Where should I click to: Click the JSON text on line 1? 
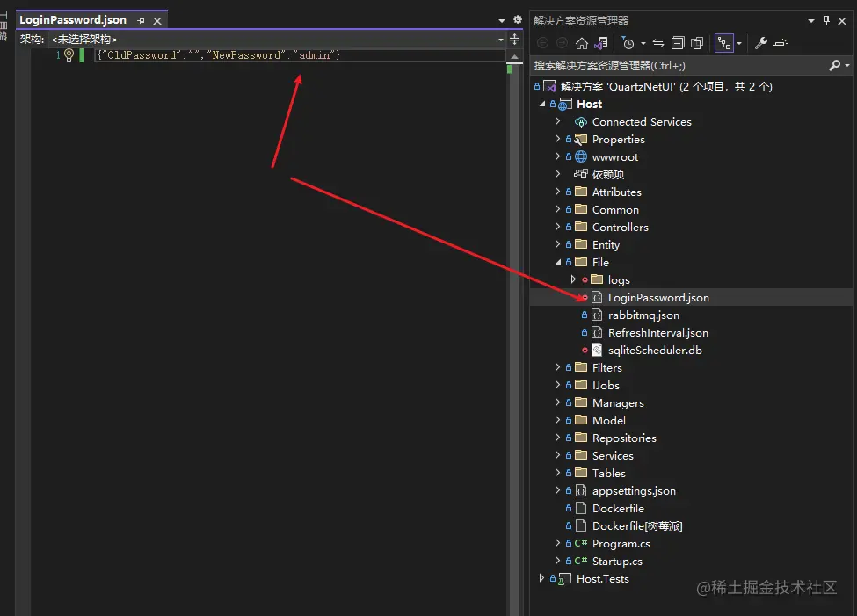point(219,55)
